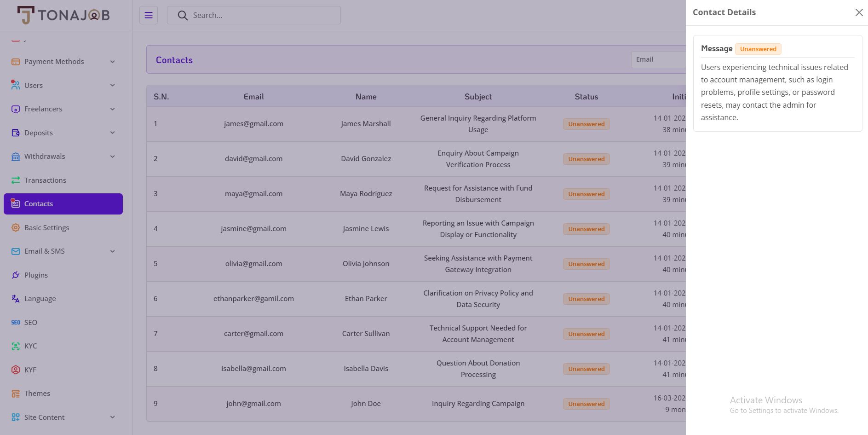Click the KYF shield icon
This screenshot has height=435, width=868.
(x=16, y=370)
